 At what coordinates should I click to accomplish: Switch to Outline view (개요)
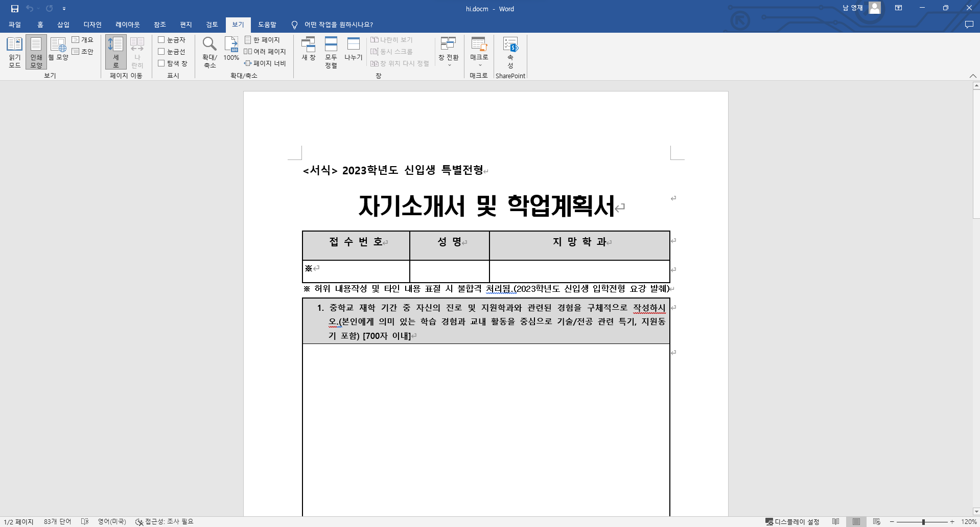click(x=83, y=39)
